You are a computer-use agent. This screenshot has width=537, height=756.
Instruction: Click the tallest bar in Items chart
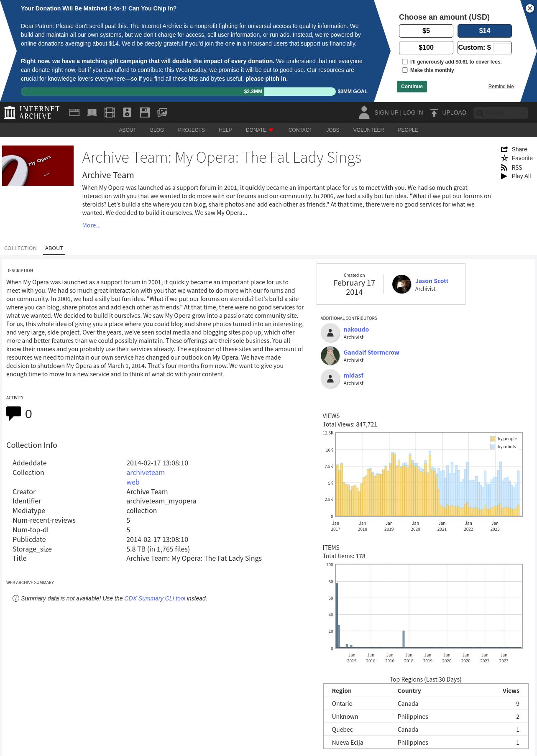[337, 615]
